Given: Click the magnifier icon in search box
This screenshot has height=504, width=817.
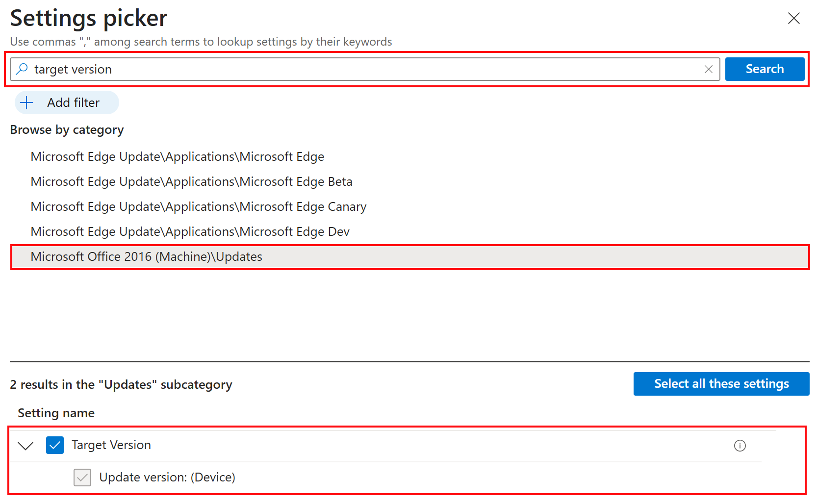Looking at the screenshot, I should coord(22,69).
